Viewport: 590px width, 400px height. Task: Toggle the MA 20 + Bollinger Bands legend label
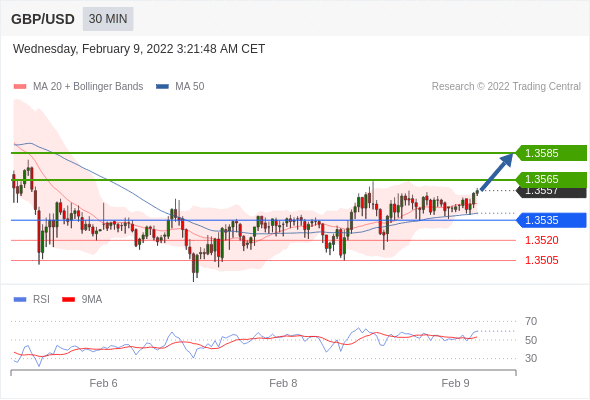[88, 87]
